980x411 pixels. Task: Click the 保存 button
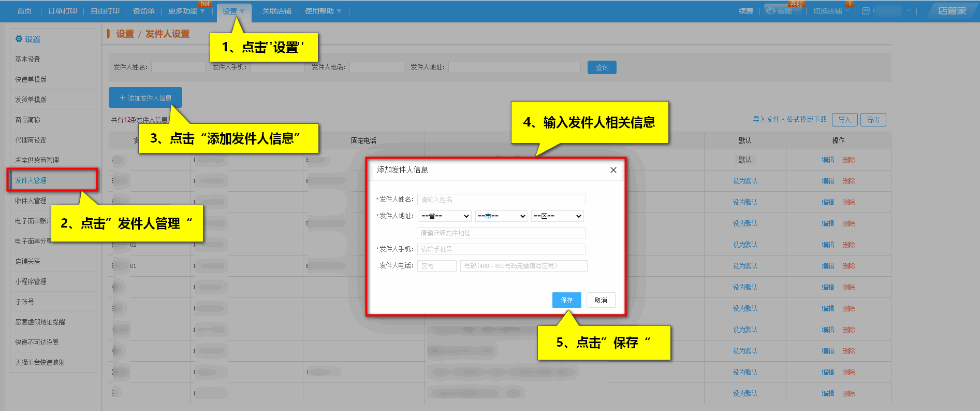coord(566,300)
